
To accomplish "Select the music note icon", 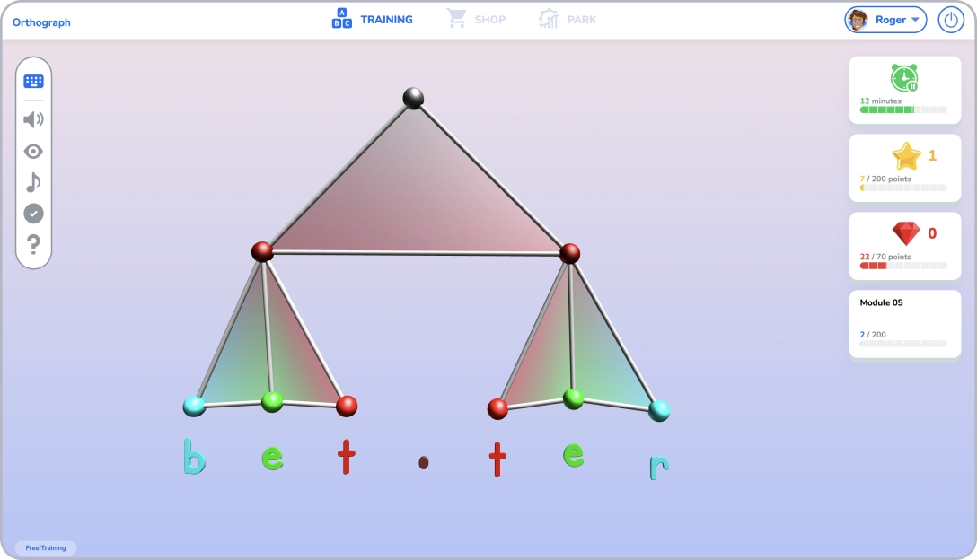I will point(33,182).
